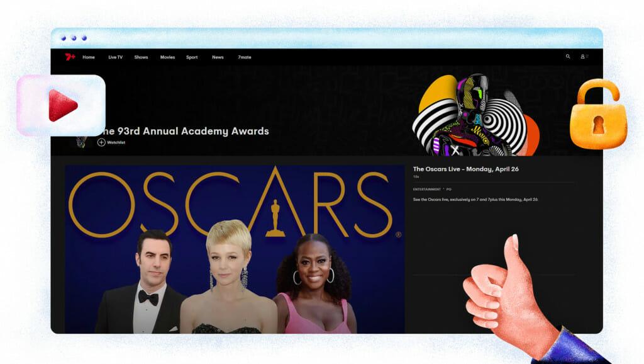The width and height of the screenshot is (644, 364).
Task: Click the small show avatar thumbnail
Action: pos(81,142)
